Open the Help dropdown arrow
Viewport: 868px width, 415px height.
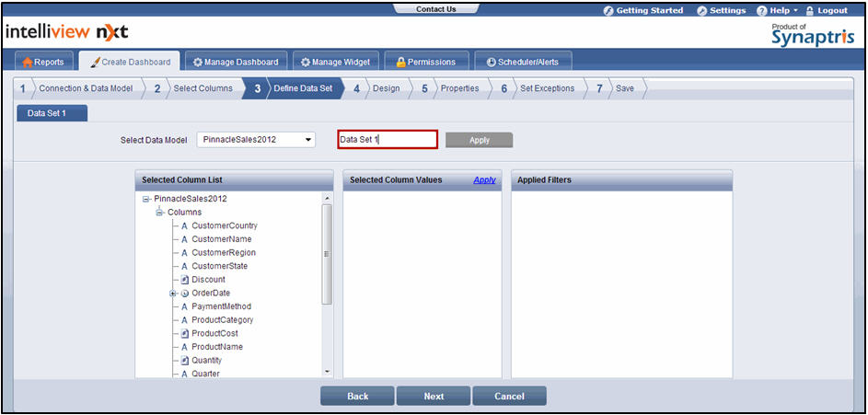click(x=795, y=10)
